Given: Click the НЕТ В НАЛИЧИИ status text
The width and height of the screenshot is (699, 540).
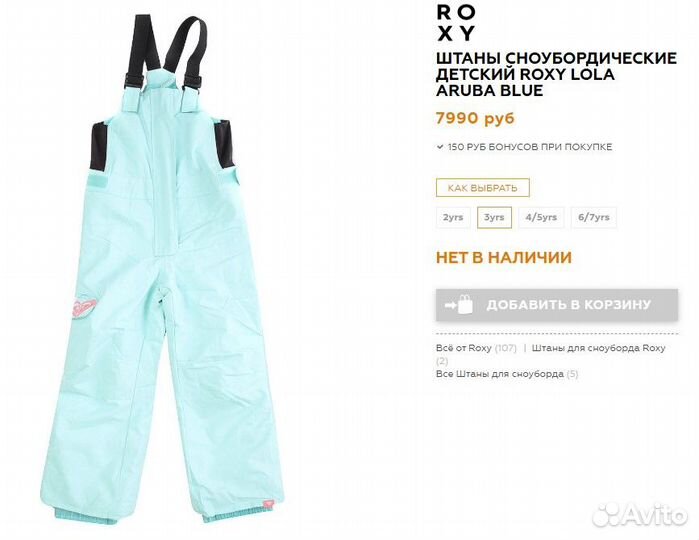Looking at the screenshot, I should click(x=504, y=258).
